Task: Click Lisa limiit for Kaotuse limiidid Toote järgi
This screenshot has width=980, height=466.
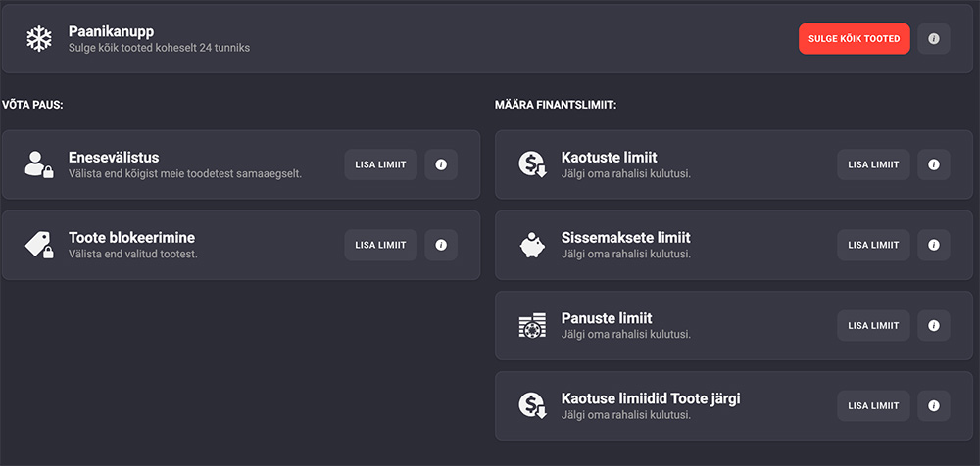Action: [873, 405]
